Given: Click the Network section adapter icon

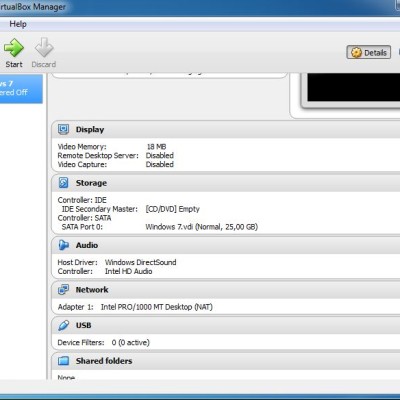Looking at the screenshot, I should (63, 290).
